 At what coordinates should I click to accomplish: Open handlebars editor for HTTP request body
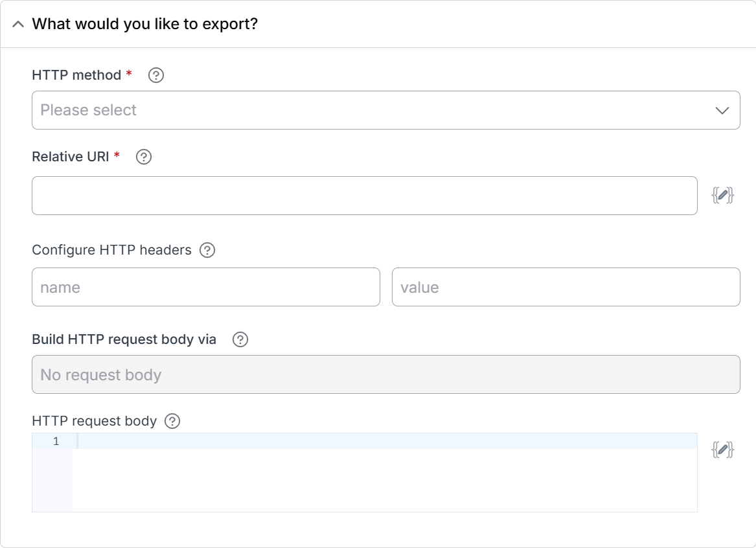[722, 450]
